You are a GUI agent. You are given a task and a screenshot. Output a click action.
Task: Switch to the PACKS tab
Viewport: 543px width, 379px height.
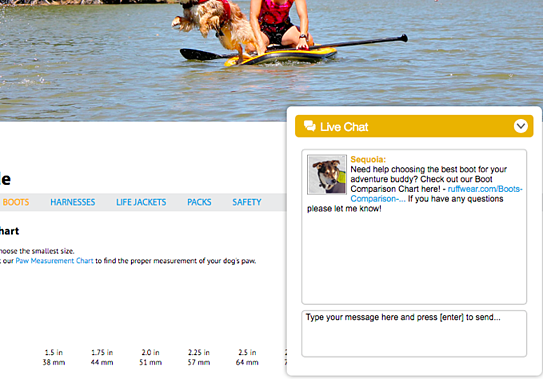[x=199, y=202]
